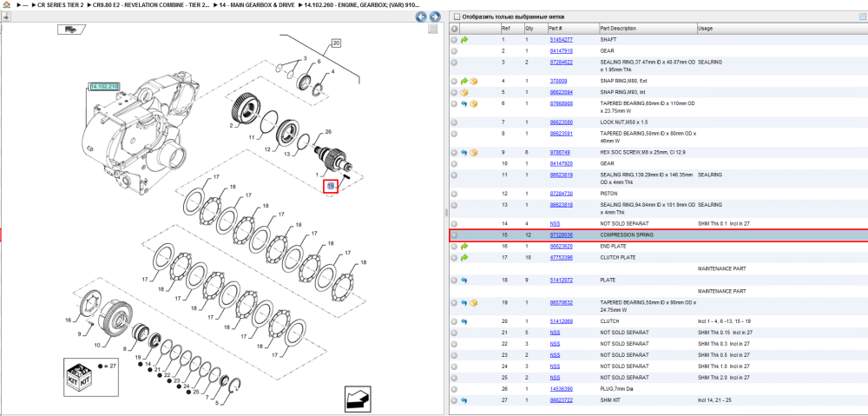Click the next diagram blue arrow
The height and width of the screenshot is (416, 868).
coord(435,17)
